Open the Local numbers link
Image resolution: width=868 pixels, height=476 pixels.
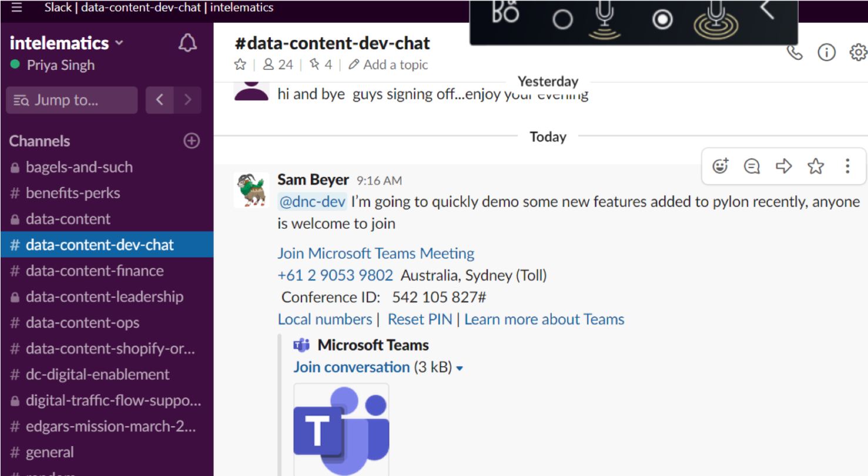pos(325,319)
